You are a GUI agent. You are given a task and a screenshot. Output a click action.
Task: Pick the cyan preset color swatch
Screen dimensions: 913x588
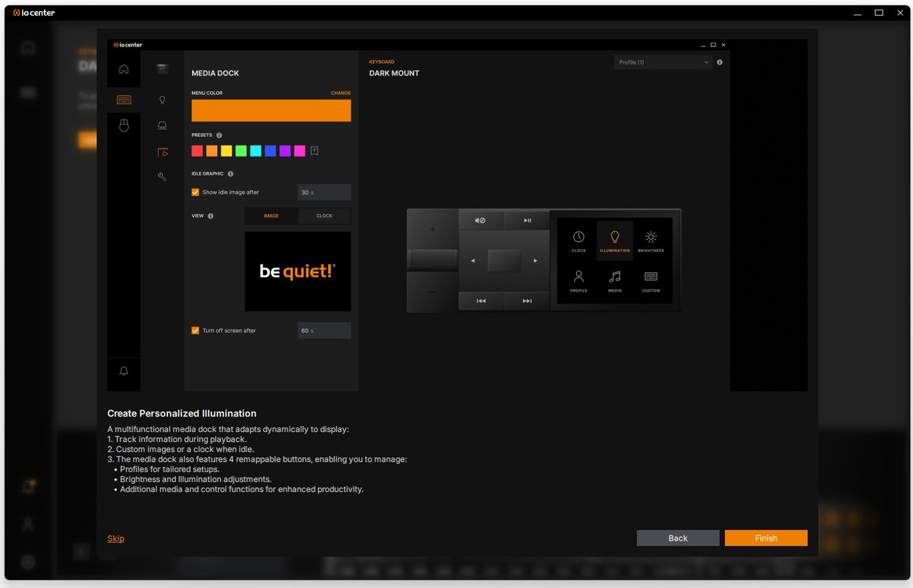click(256, 151)
